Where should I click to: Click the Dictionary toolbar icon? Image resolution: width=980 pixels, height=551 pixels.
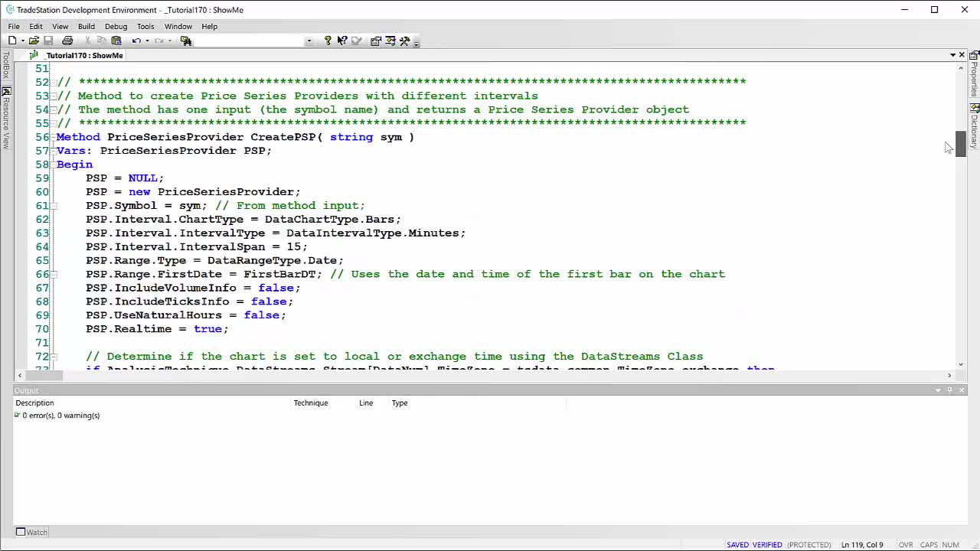390,41
